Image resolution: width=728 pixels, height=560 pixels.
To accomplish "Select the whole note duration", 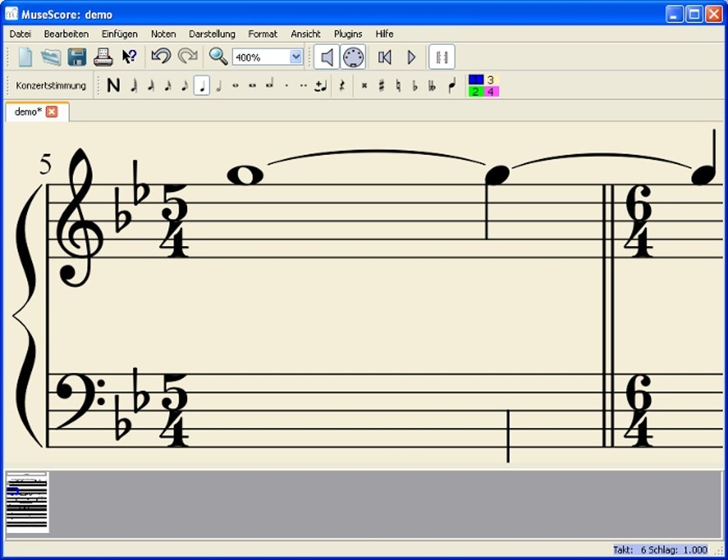I will pyautogui.click(x=236, y=86).
